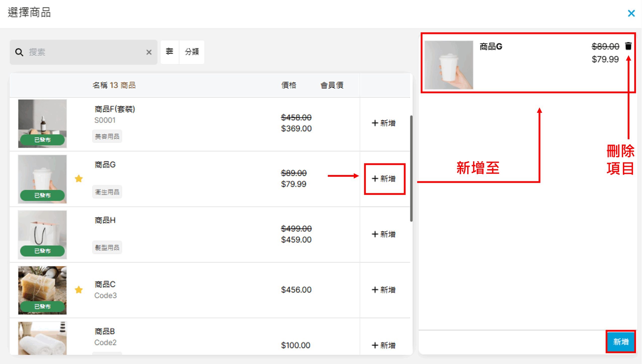
Task: Click the magnifier search icon
Action: point(19,52)
